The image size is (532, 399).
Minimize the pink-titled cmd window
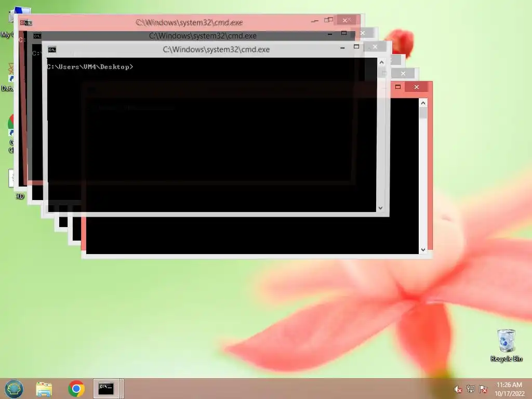315,21
